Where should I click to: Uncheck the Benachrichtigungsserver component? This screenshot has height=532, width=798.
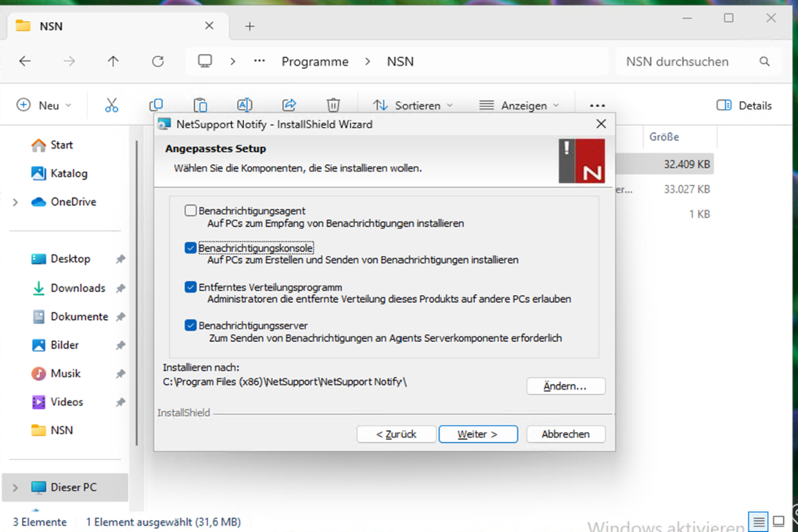[191, 325]
